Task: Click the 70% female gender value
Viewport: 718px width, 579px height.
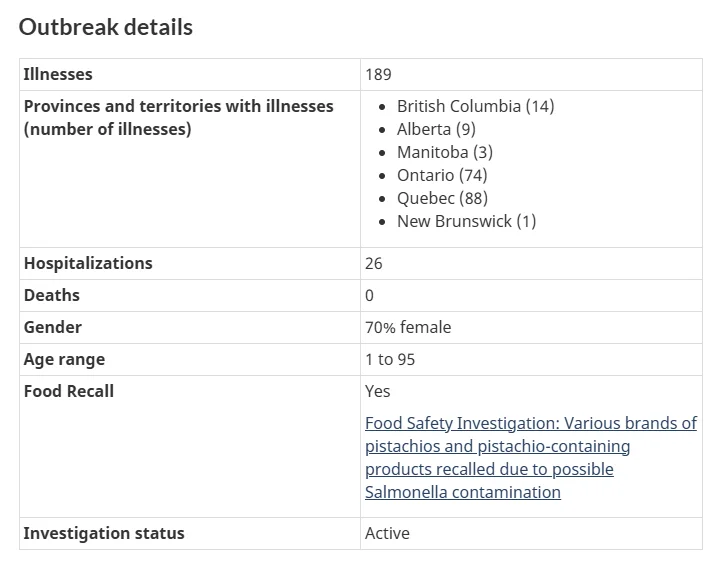Action: (x=408, y=328)
